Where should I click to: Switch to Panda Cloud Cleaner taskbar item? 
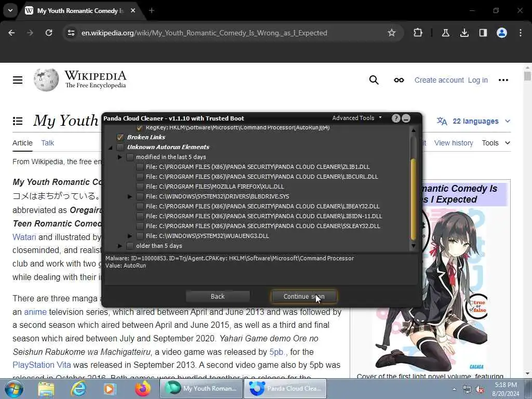(x=285, y=389)
